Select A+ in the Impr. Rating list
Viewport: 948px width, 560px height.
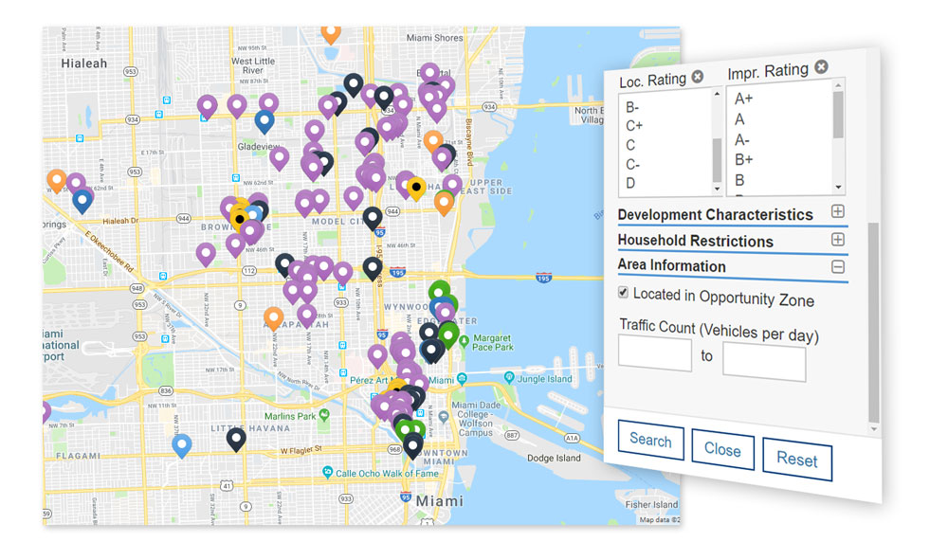[744, 99]
